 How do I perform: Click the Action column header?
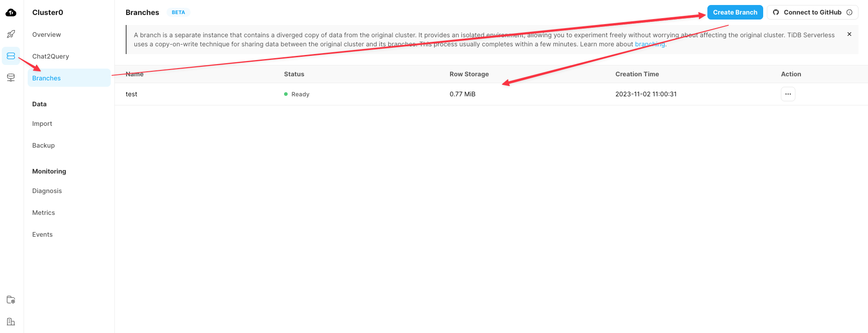(791, 74)
